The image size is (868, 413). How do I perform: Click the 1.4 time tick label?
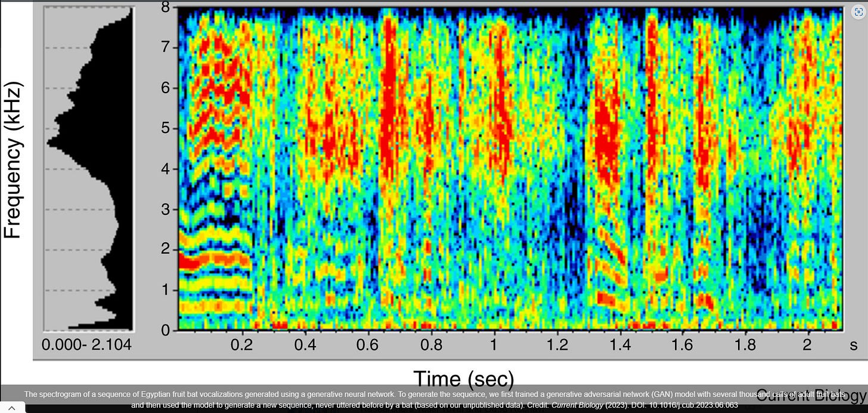[x=620, y=346]
